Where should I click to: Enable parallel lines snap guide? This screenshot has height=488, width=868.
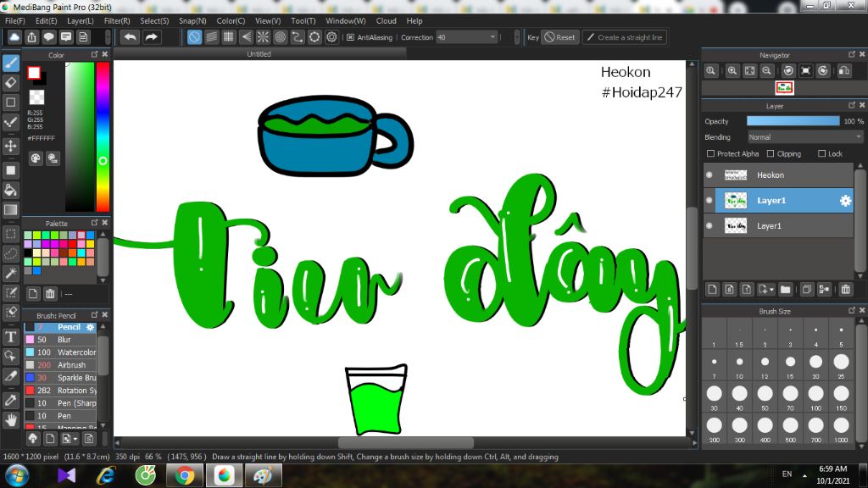211,37
